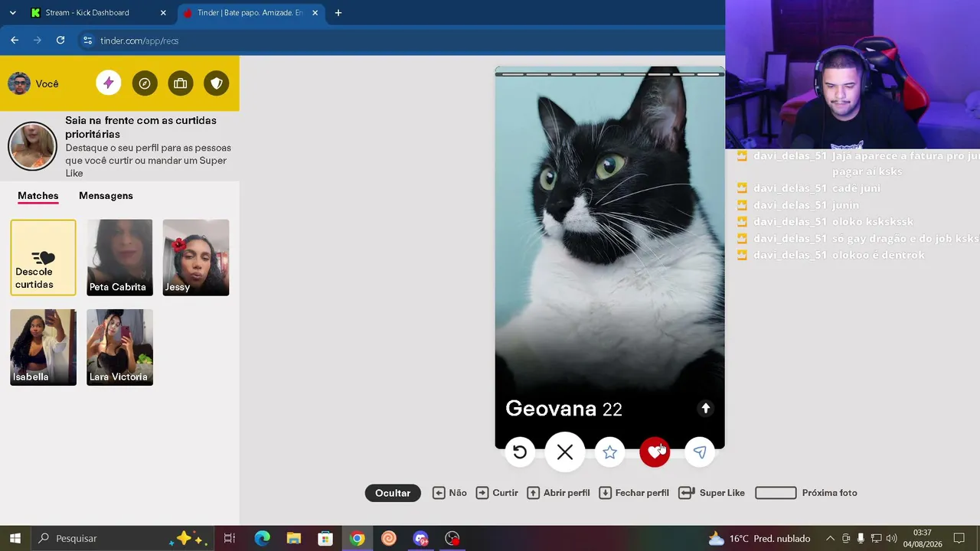Viewport: 980px width, 551px height.
Task: Open the Discord icon with 9+ badge
Action: point(420,538)
